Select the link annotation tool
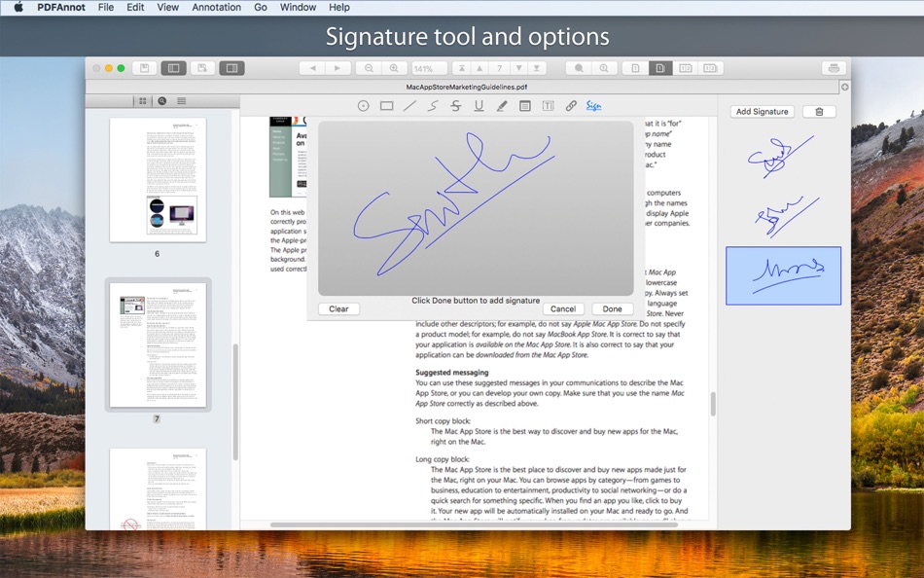Viewport: 924px width, 578px height. click(x=571, y=106)
